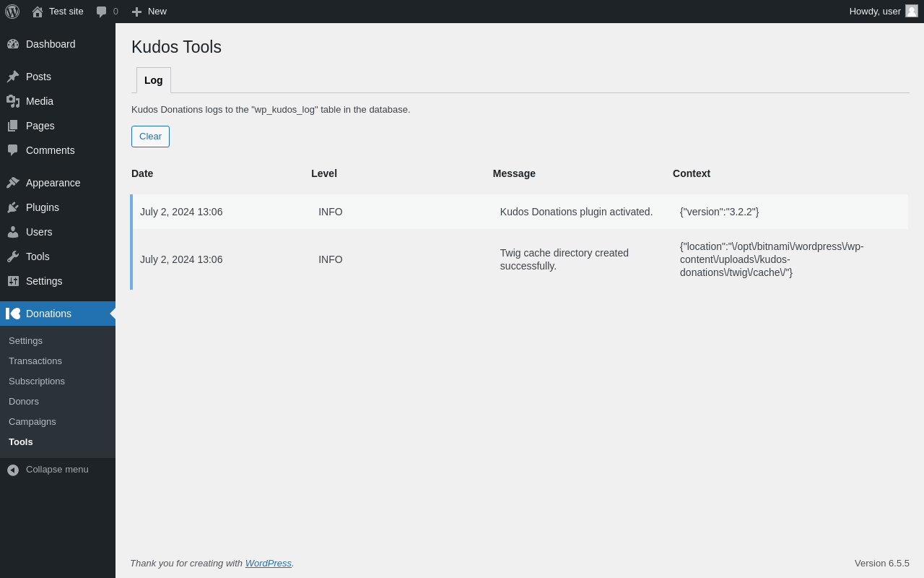Follow the WordPress footer link
This screenshot has width=924, height=578.
(269, 563)
